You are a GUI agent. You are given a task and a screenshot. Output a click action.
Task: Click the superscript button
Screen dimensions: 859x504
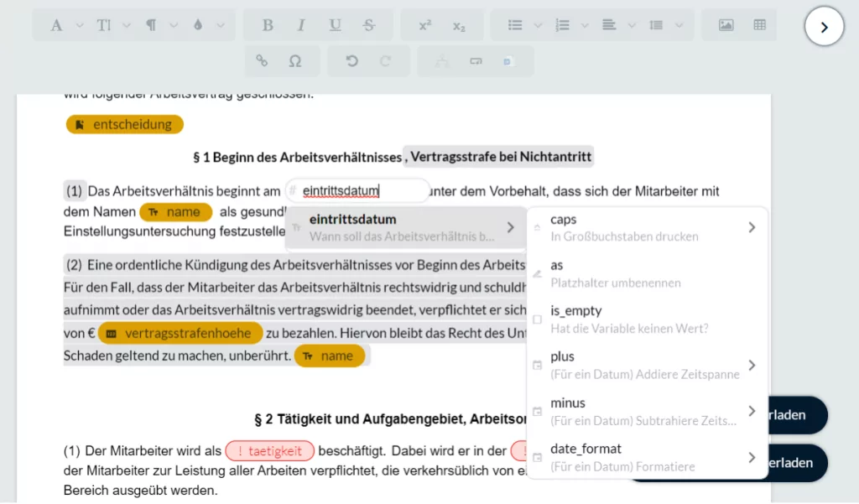424,25
